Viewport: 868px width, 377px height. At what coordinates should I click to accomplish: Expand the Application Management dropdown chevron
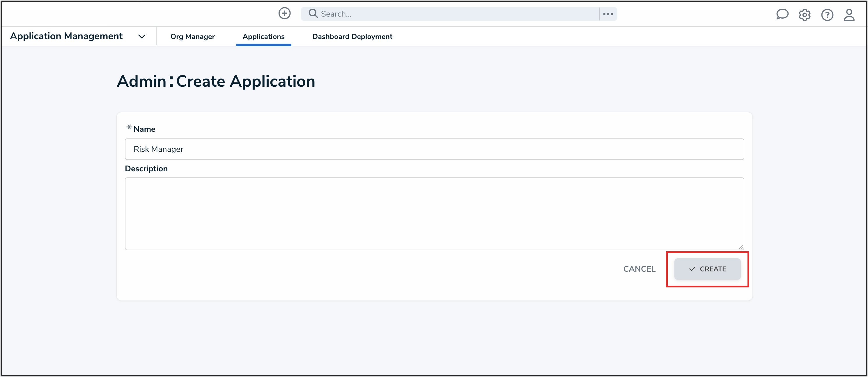point(142,36)
